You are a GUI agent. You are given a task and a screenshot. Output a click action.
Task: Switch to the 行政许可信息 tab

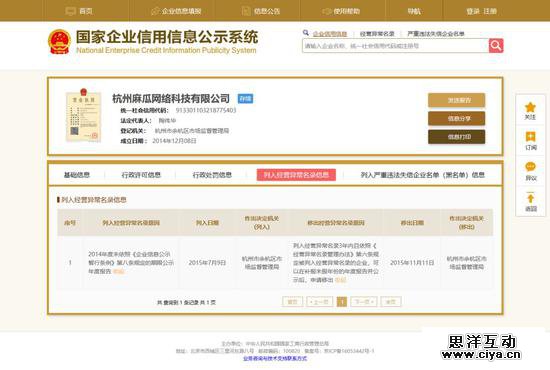(141, 175)
